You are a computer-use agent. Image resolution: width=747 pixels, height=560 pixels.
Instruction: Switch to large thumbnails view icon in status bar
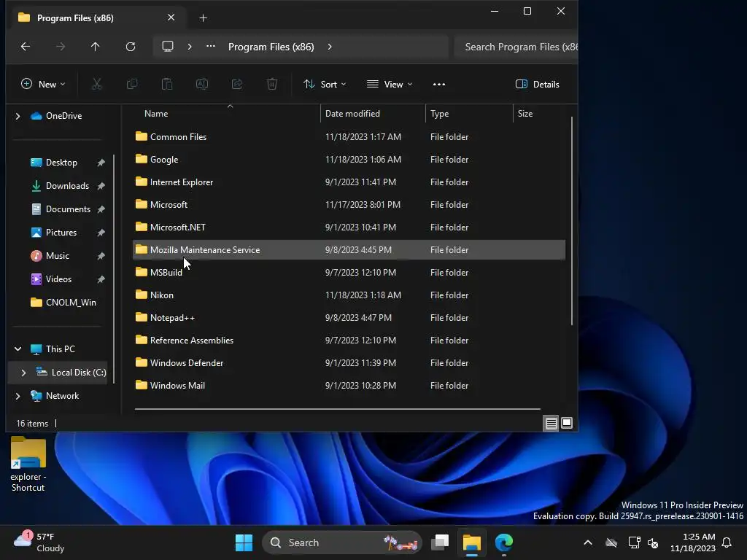(566, 423)
